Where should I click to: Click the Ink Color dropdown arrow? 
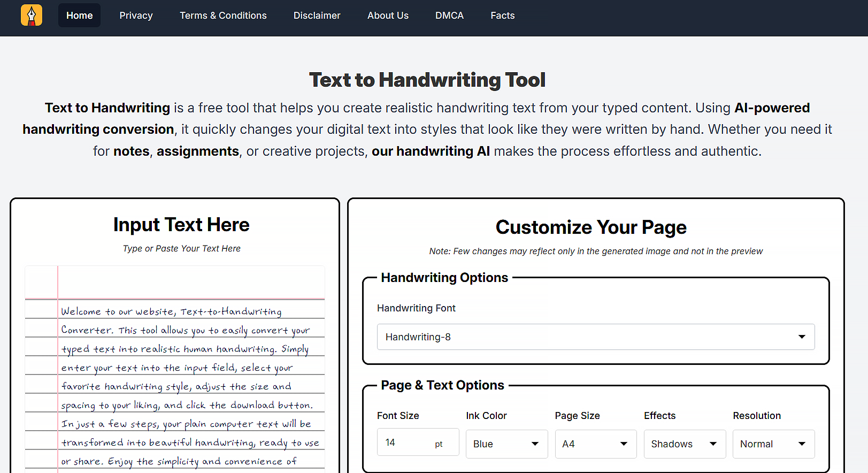tap(535, 444)
